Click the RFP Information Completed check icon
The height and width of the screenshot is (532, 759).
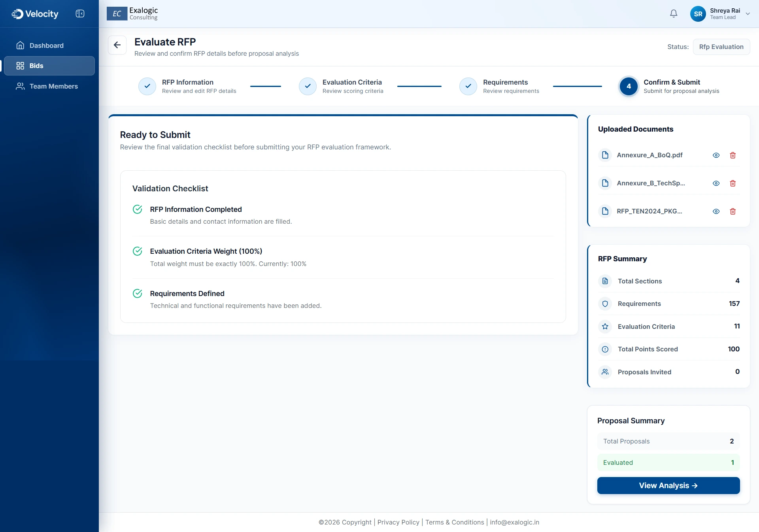point(138,209)
